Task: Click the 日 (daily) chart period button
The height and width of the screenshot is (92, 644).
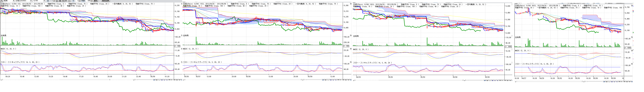Action: pos(57,1)
